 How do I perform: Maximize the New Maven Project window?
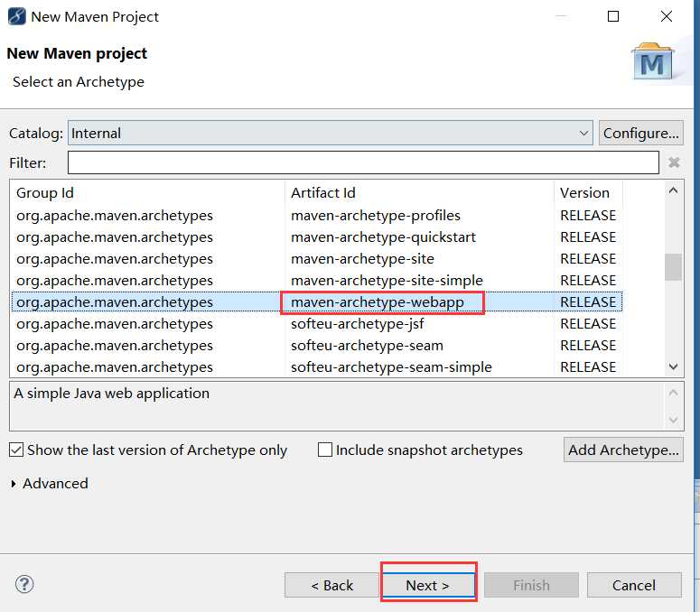[613, 16]
